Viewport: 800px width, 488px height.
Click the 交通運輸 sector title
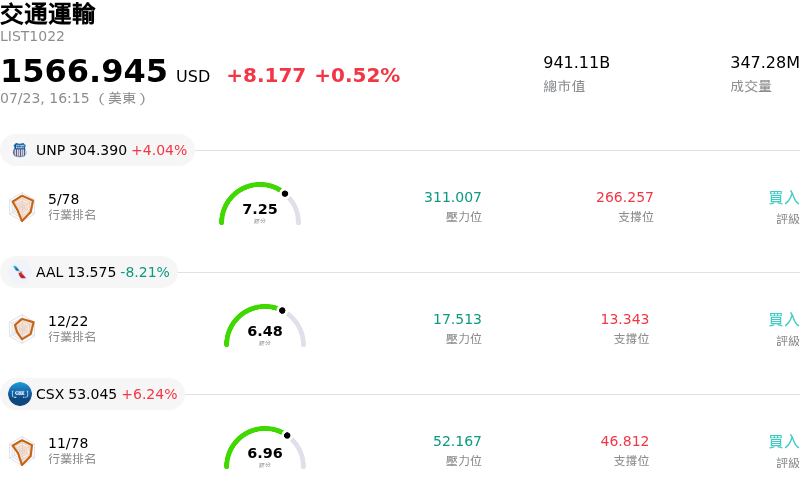(47, 14)
